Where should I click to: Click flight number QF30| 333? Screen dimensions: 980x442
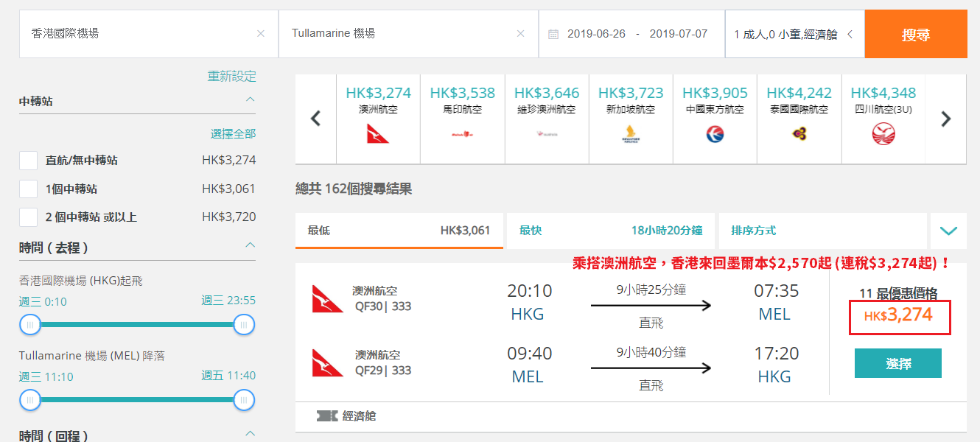pyautogui.click(x=382, y=306)
